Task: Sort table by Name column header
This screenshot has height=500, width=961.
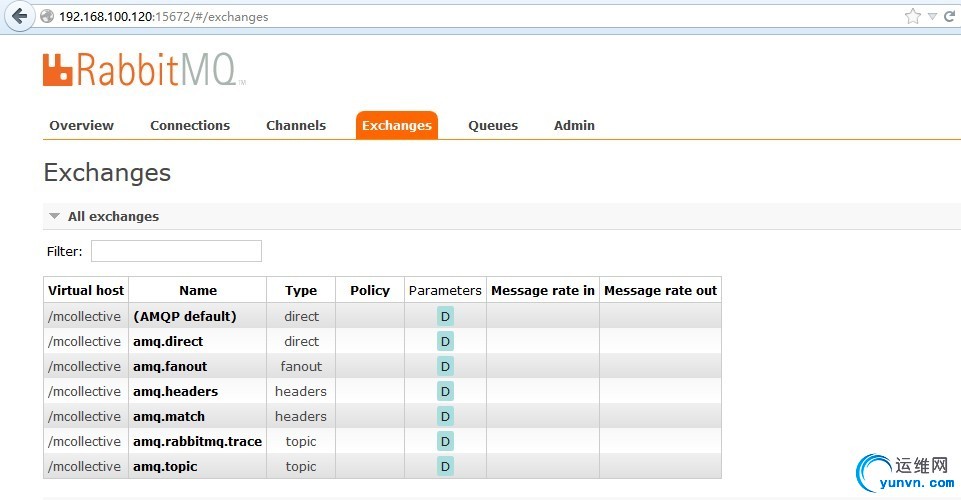Action: pyautogui.click(x=198, y=290)
